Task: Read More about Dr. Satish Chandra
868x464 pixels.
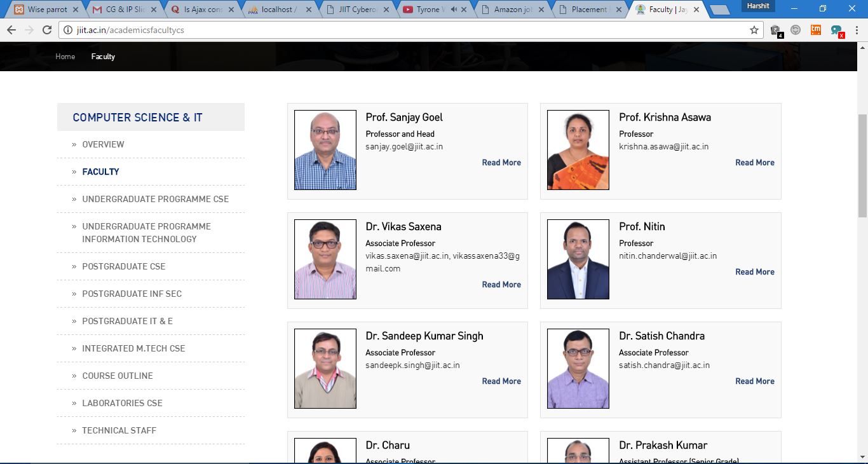Action: pyautogui.click(x=755, y=381)
